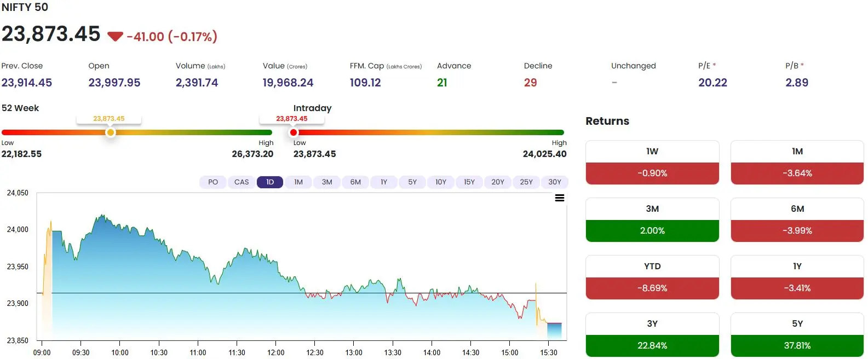Open the 3Y returns card
Viewport: 868px width, 359px height.
coord(652,335)
